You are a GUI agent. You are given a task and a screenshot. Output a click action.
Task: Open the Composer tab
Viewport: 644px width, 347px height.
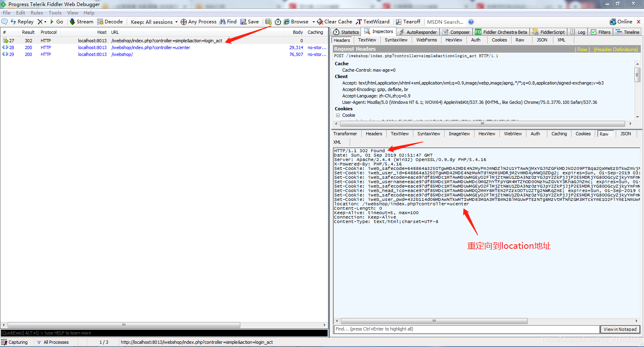pos(456,32)
